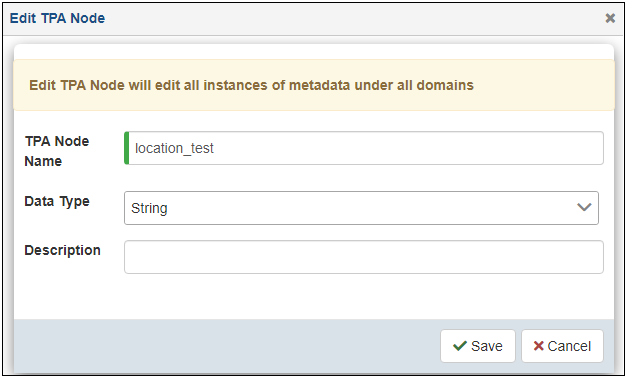Place cursor in the location_test text
This screenshot has height=379, width=627.
tap(174, 148)
